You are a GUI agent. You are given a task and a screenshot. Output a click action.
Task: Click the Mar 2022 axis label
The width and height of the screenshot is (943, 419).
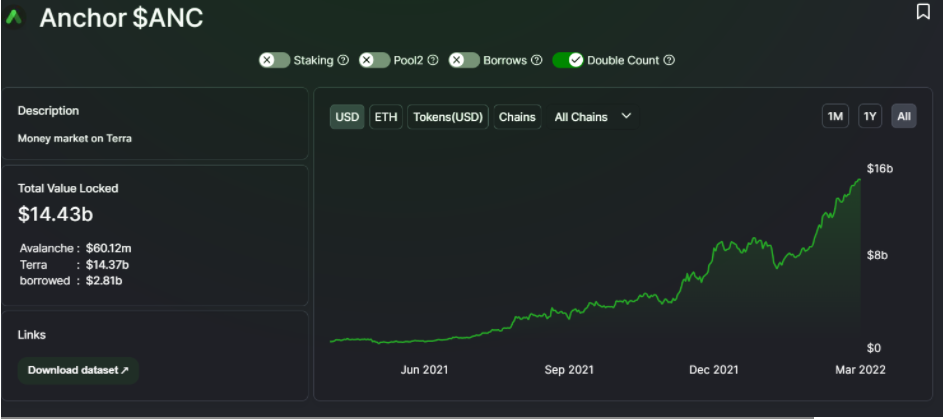[x=860, y=370]
